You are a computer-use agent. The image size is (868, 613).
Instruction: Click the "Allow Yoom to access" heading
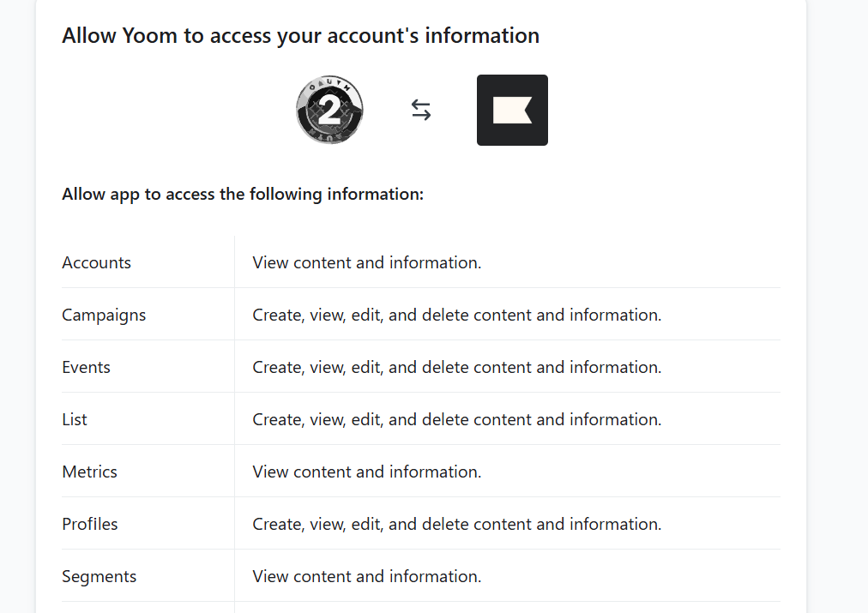coord(300,36)
